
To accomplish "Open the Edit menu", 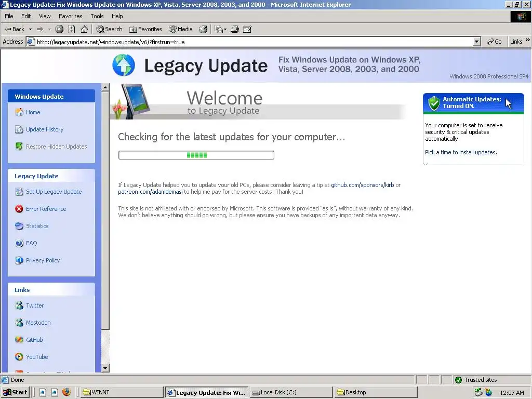I will pyautogui.click(x=26, y=16).
